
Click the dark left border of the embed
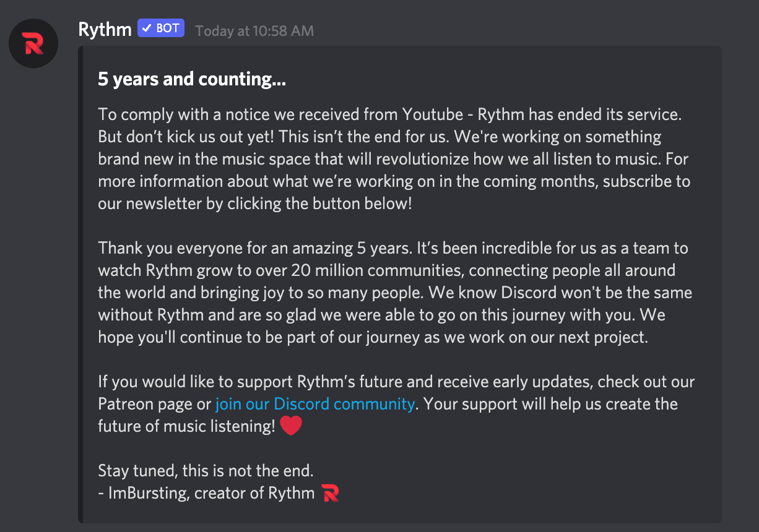pyautogui.click(x=80, y=284)
